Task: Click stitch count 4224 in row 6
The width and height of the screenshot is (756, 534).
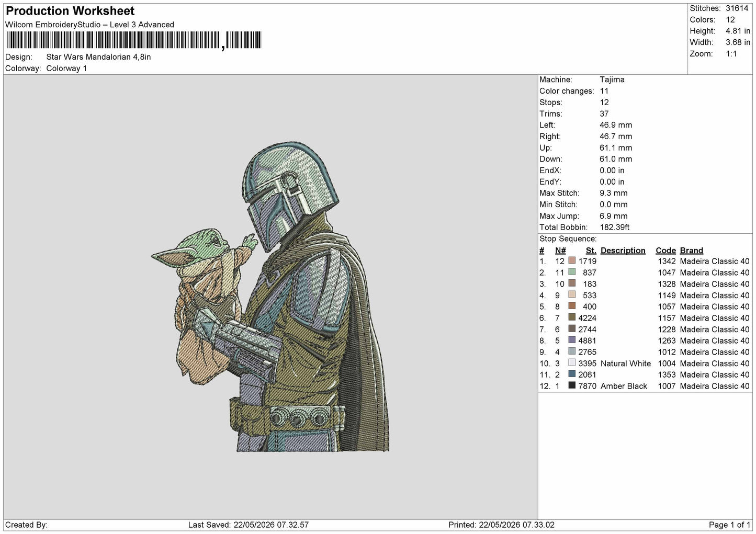Action: coord(587,317)
